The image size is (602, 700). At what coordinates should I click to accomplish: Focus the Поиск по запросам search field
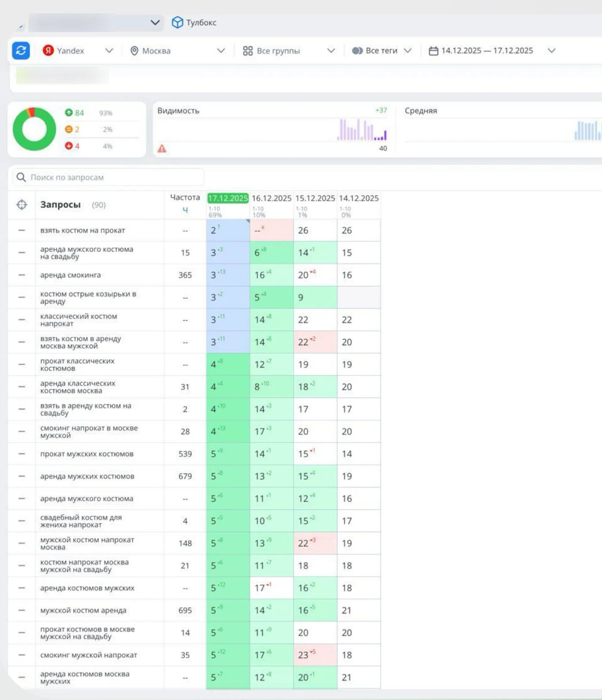tap(108, 177)
